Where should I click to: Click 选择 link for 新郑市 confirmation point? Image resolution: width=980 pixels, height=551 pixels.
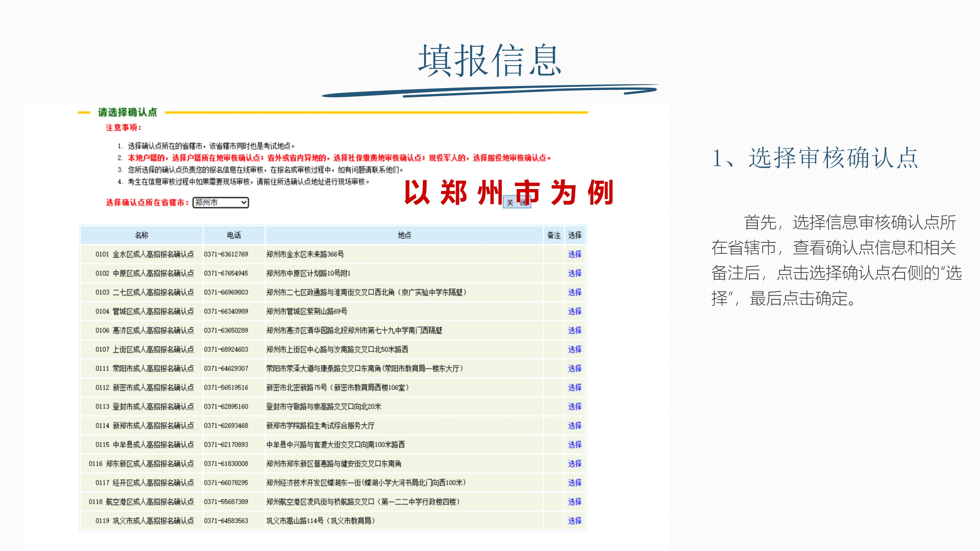574,425
